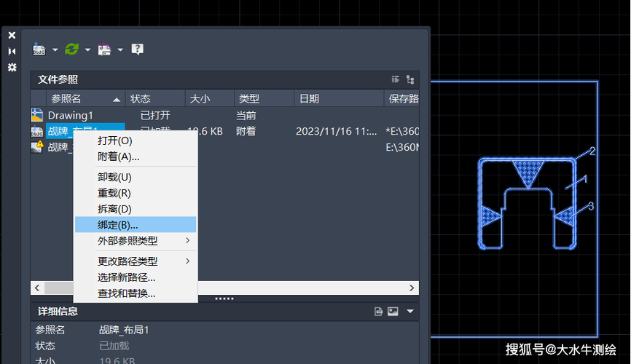The image size is (631, 364).
Task: Show details mode in 详细信息 panel
Action: coord(378,312)
